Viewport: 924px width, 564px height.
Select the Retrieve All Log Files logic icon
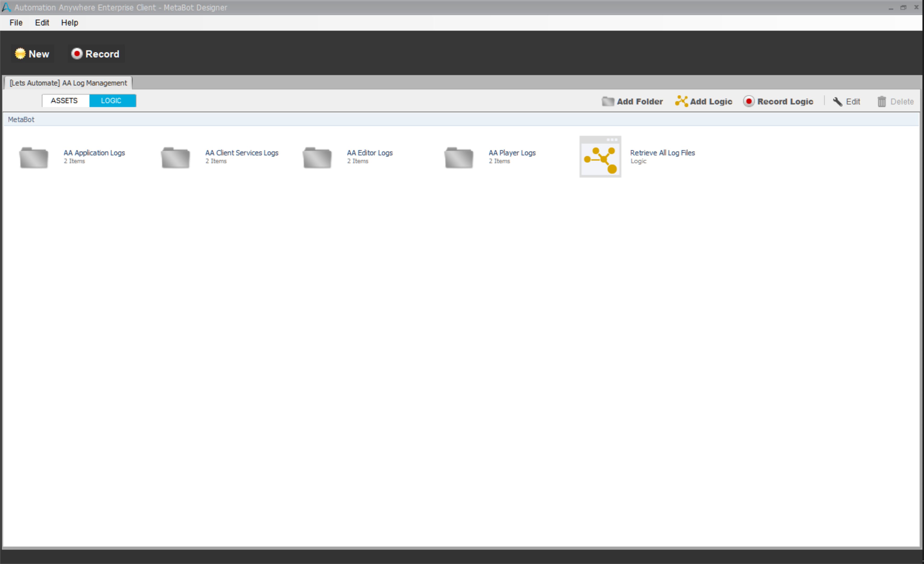tap(600, 157)
